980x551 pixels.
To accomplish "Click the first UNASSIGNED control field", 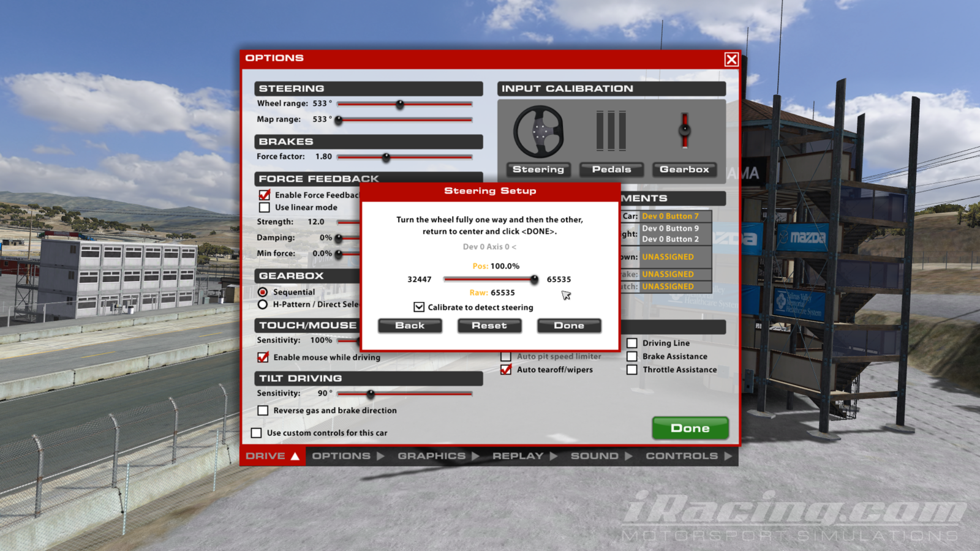I will (x=676, y=257).
